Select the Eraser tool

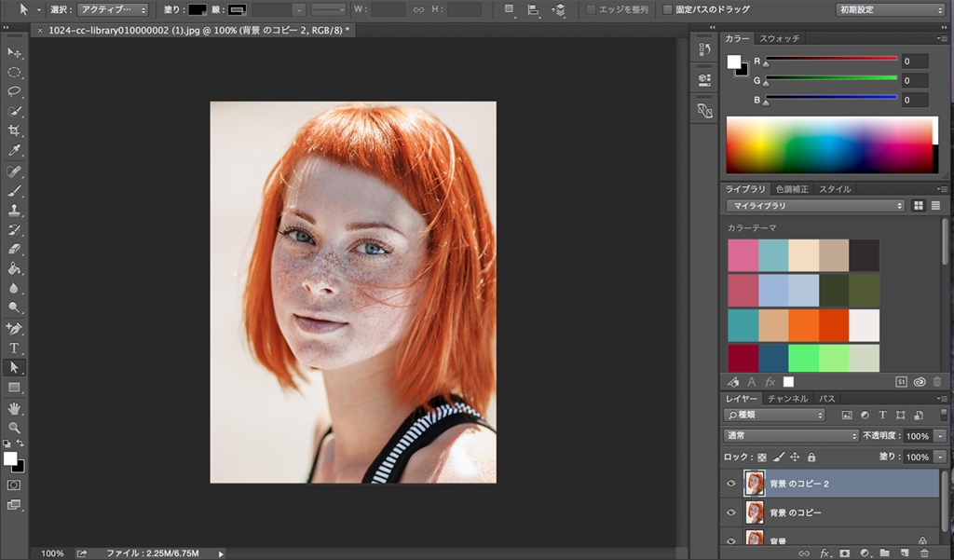point(14,249)
